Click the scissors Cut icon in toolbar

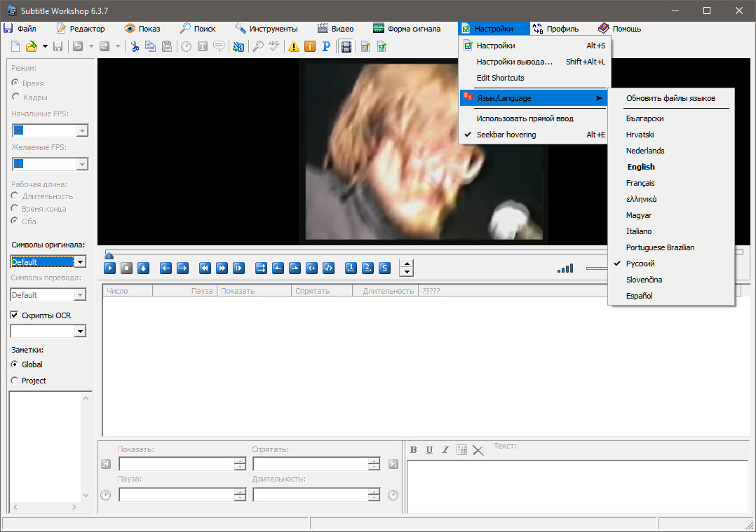(135, 47)
